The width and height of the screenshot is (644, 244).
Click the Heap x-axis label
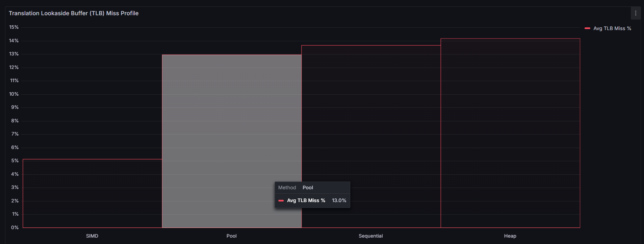[510, 236]
